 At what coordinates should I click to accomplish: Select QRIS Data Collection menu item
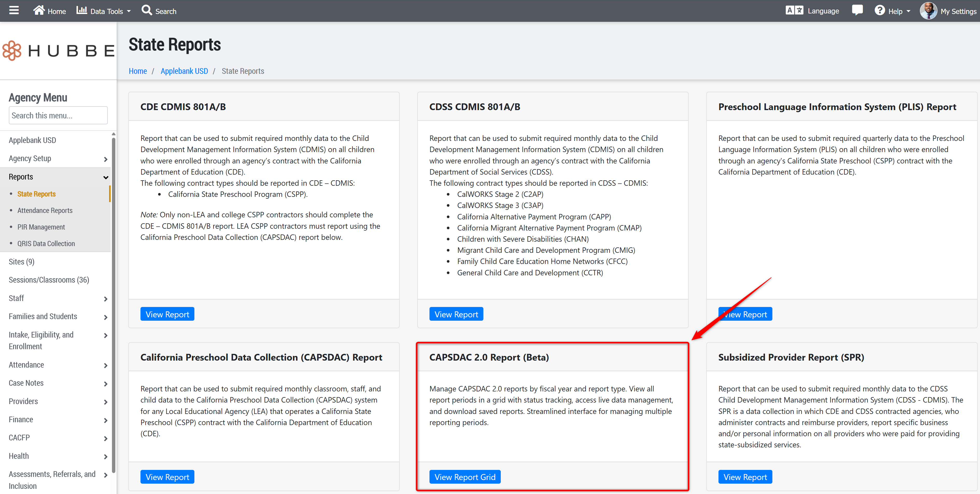[46, 244]
